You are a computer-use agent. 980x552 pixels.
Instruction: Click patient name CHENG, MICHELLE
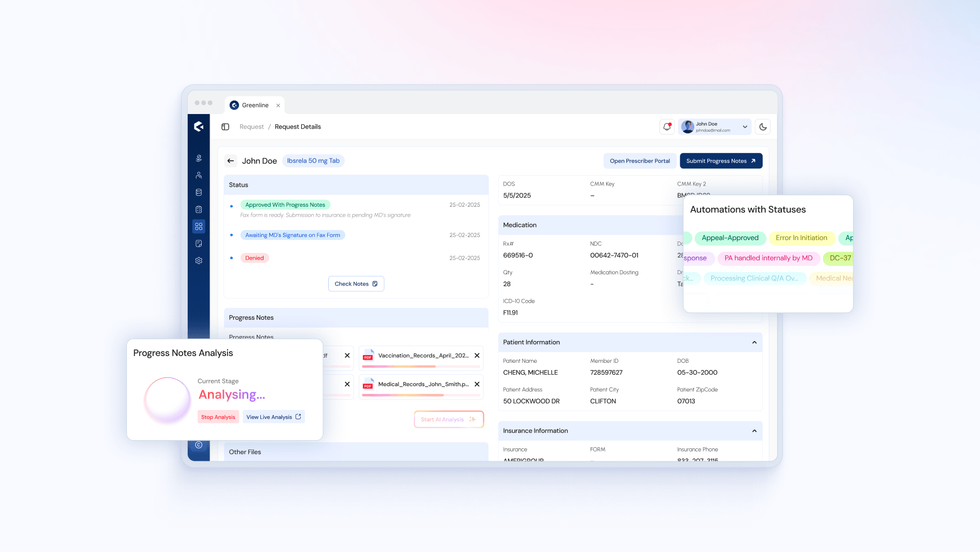(530, 372)
